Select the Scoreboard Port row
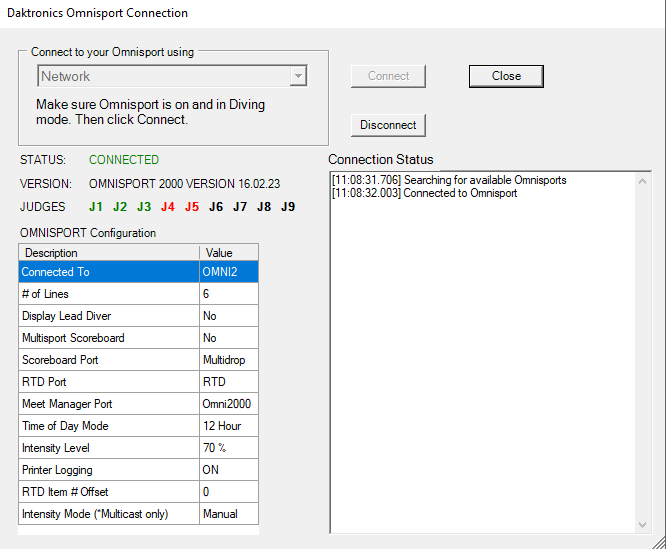Image resolution: width=666 pixels, height=549 pixels. (x=138, y=360)
